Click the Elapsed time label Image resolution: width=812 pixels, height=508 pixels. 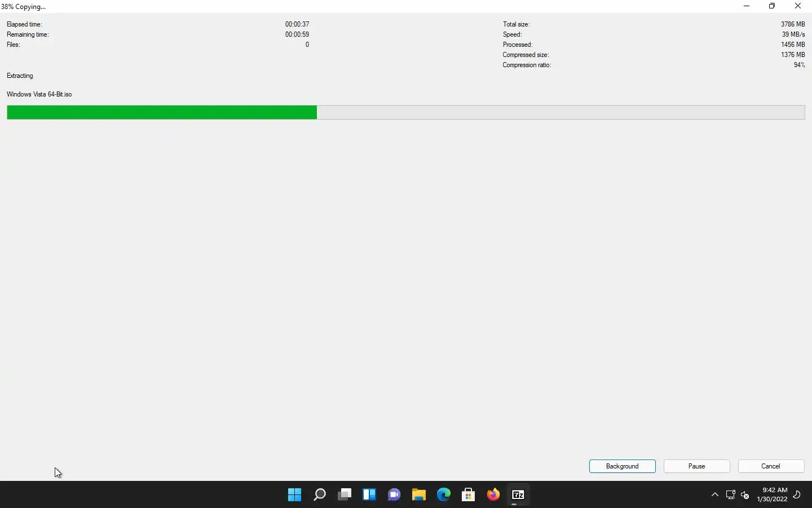pos(24,24)
